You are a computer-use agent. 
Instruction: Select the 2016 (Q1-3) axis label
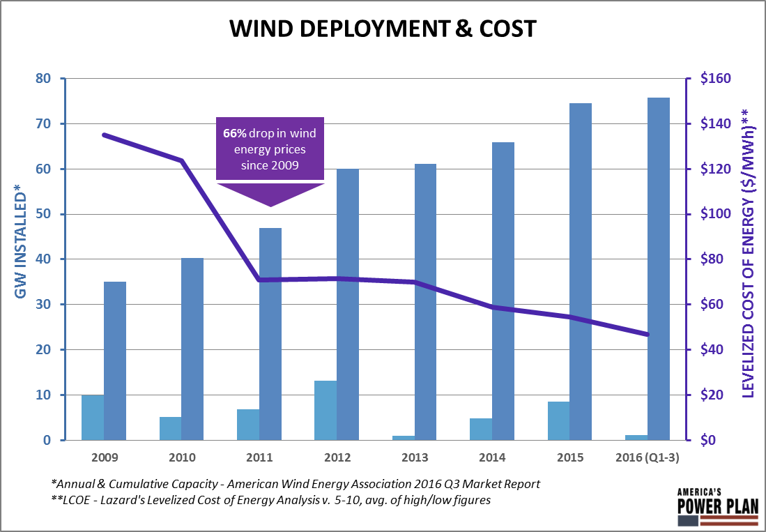(648, 457)
